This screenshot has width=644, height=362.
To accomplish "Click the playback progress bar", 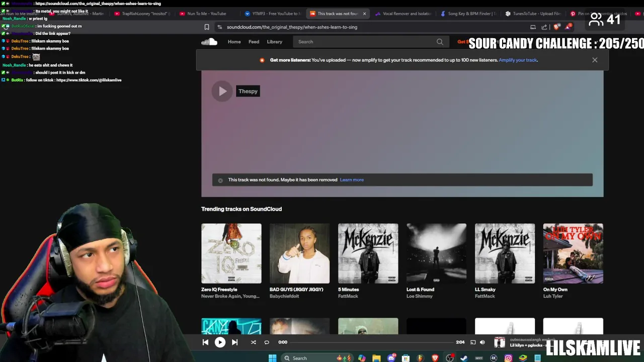I will tap(371, 342).
